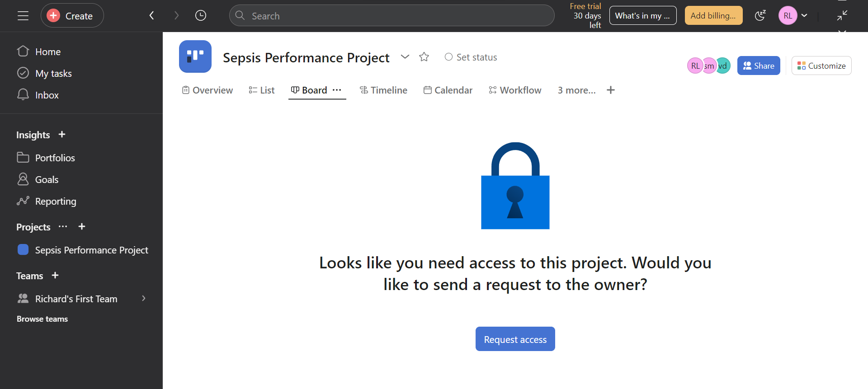The height and width of the screenshot is (389, 868).
Task: Open the recent history clock icon
Action: pyautogui.click(x=201, y=16)
